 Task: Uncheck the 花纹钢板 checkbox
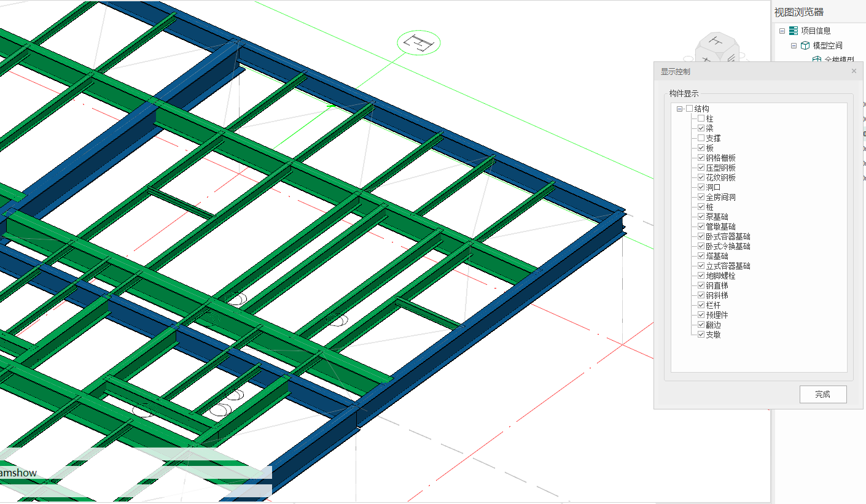point(701,177)
